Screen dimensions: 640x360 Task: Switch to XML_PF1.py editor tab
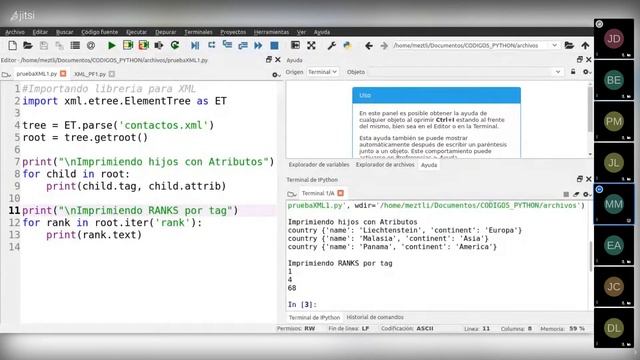click(90, 74)
